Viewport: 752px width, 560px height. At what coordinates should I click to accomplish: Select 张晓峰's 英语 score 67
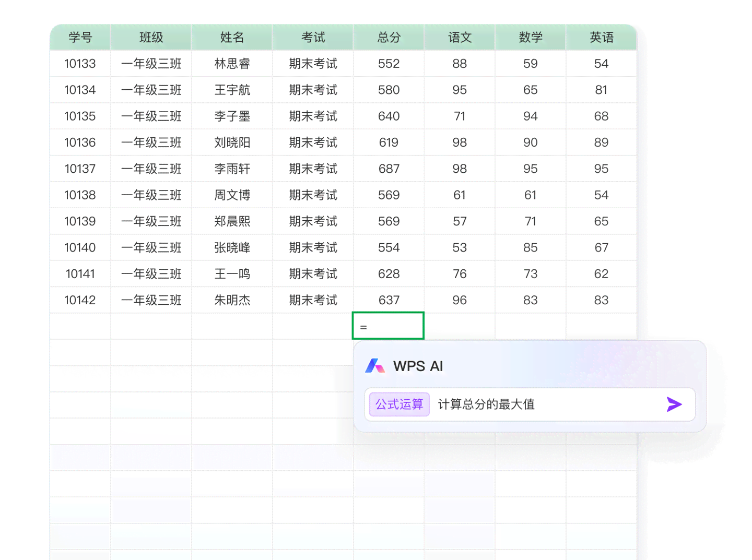tap(601, 247)
